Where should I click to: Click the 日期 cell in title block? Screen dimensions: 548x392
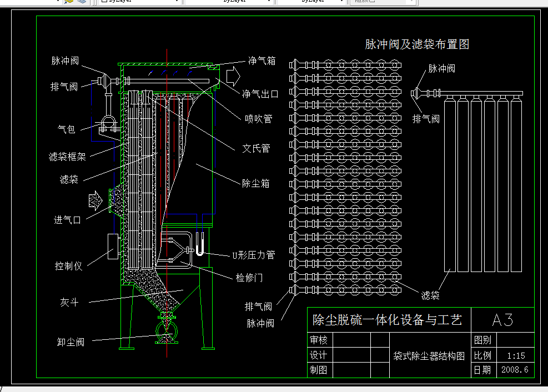[x=482, y=370]
